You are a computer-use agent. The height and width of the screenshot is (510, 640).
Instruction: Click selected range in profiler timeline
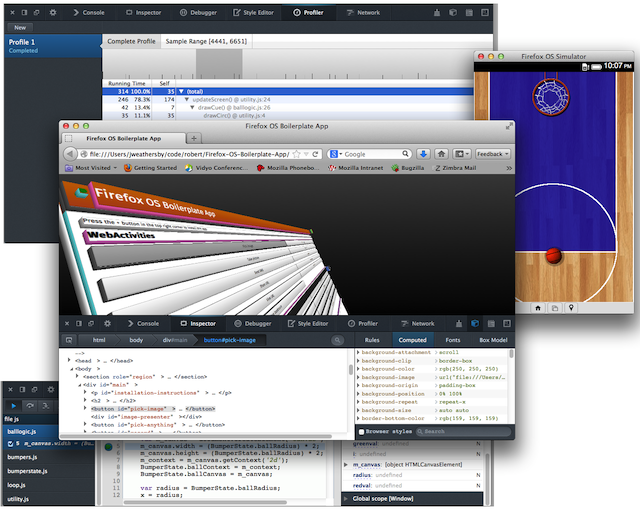pos(219,64)
